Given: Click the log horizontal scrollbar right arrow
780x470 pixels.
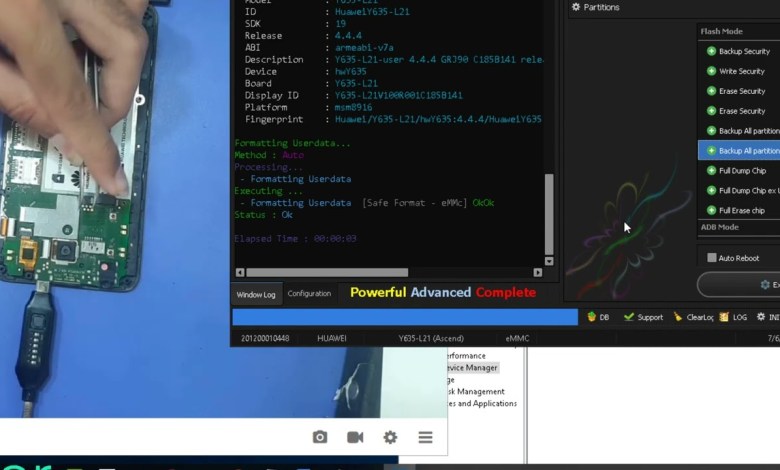Looking at the screenshot, I should click(538, 272).
